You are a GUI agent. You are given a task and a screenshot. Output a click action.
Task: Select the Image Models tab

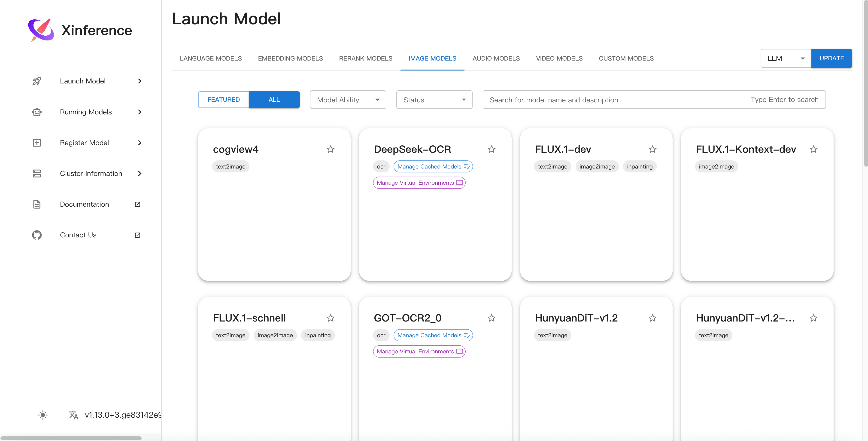[x=432, y=58]
